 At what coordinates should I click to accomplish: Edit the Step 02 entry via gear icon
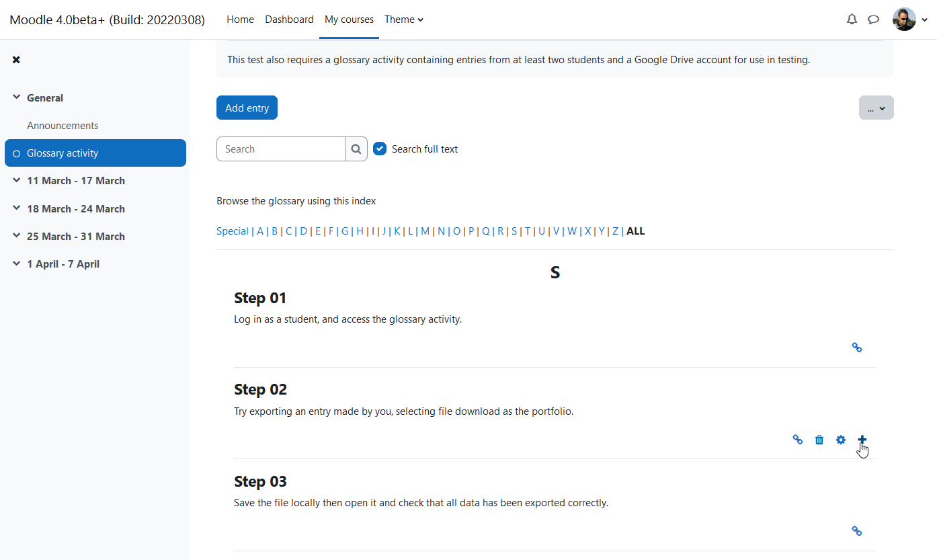pyautogui.click(x=841, y=440)
